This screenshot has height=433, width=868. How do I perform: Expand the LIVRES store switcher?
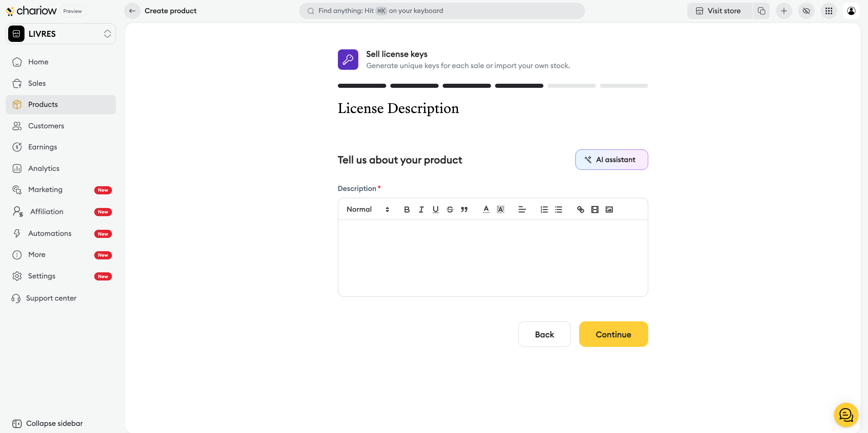61,34
